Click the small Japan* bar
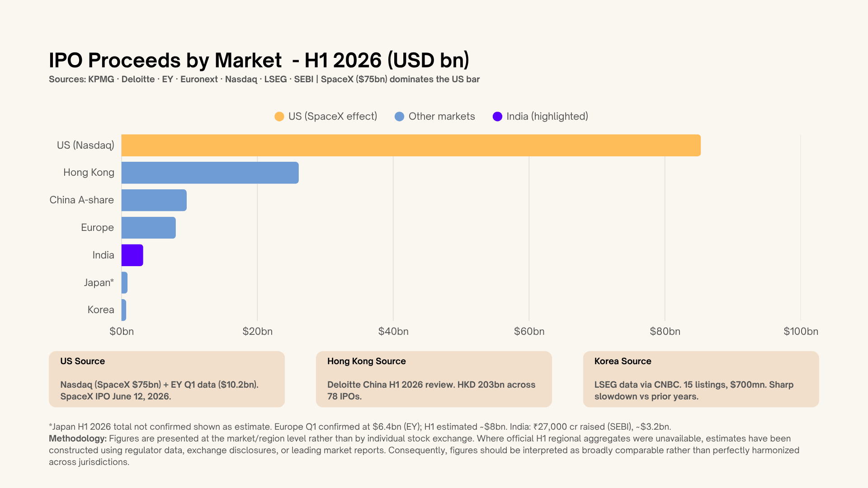868x488 pixels. 124,282
